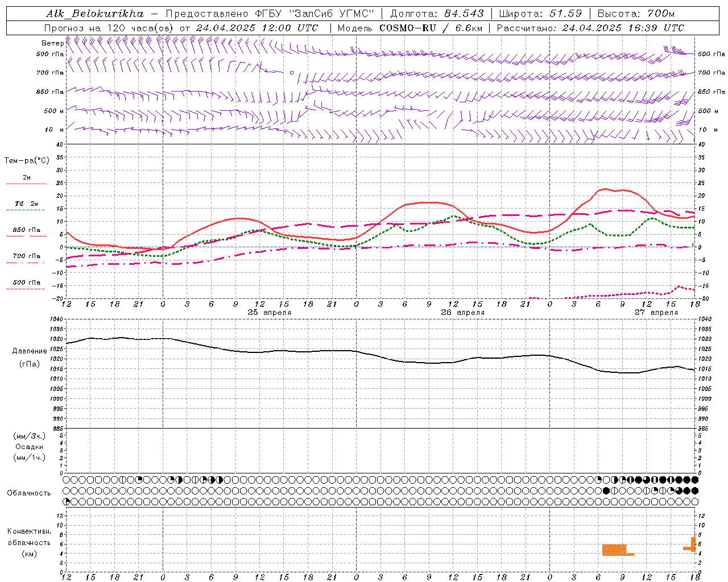Click the Облачность cloud cover label
This screenshot has height=582, width=728.
point(29,493)
